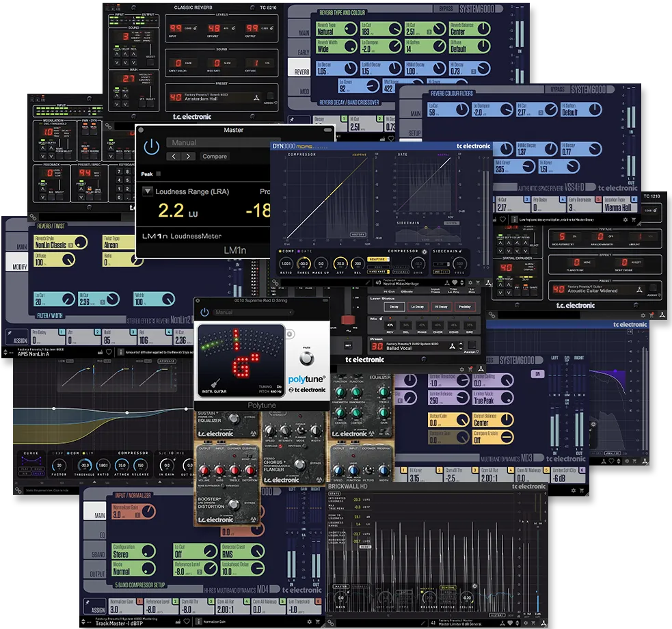This screenshot has height=629, width=672.
Task: Select the LIM mode in the multiband compressor
Action: click(x=89, y=453)
